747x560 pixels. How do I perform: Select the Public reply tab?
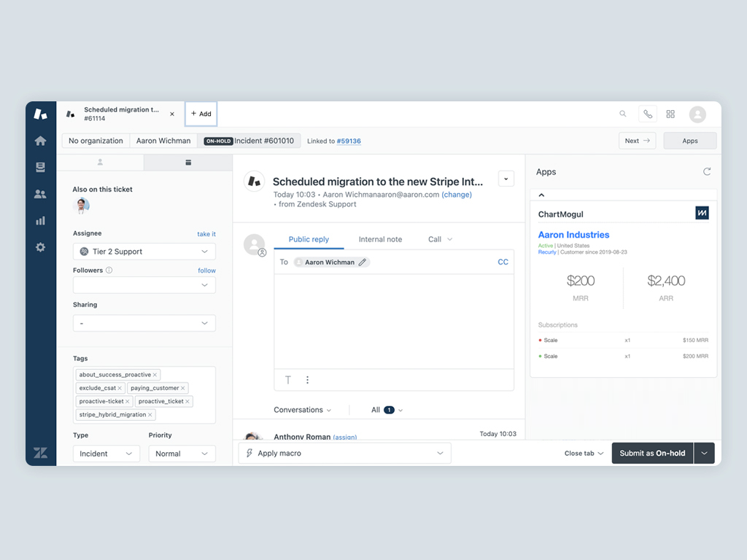coord(309,239)
